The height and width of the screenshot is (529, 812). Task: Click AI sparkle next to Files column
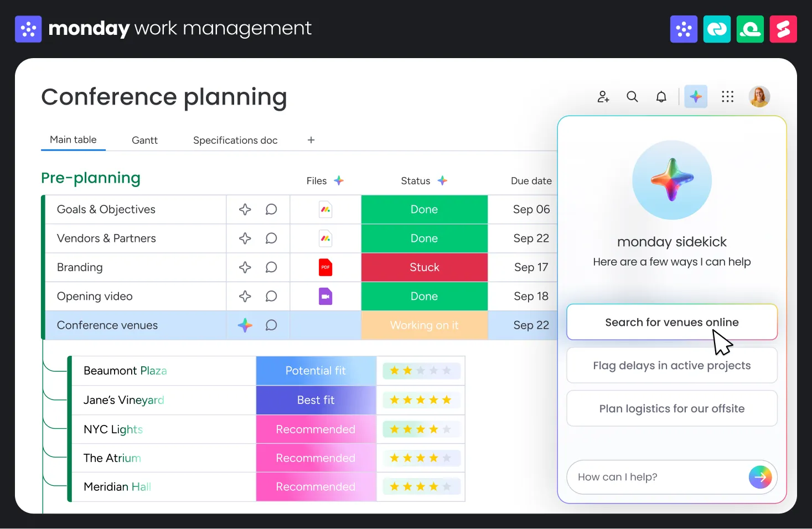(339, 180)
